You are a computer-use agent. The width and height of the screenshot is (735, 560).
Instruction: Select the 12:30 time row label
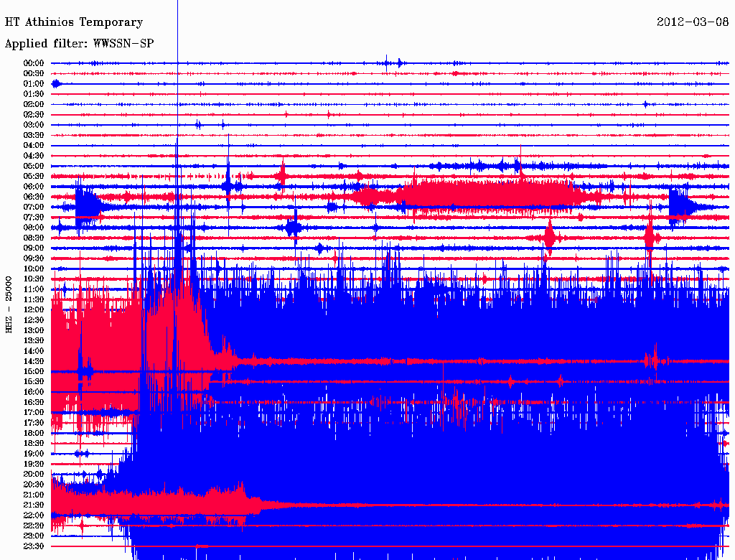(x=34, y=320)
